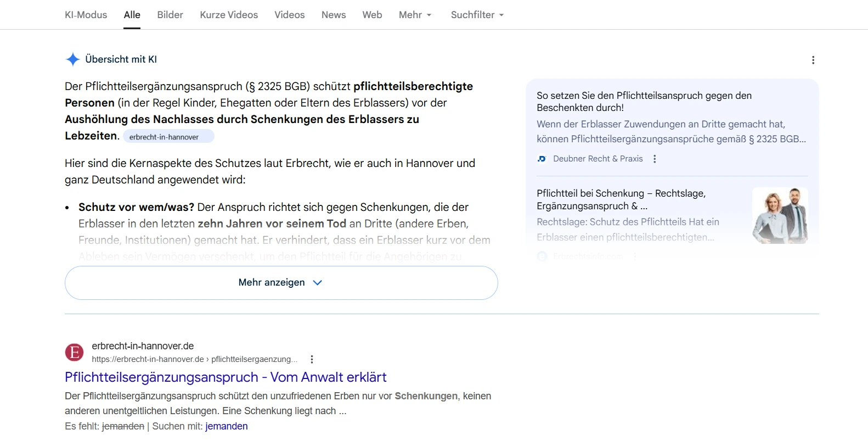Open Pflichtteilsergänzungsanspruch - Vom Anwalt erklärt result
Screen dimensions: 868x446
pyautogui.click(x=226, y=377)
